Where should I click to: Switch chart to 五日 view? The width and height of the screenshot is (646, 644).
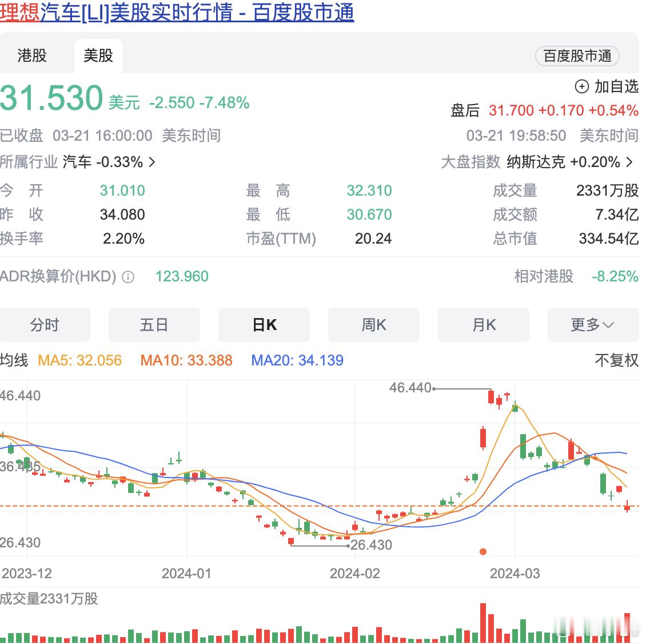pyautogui.click(x=154, y=325)
